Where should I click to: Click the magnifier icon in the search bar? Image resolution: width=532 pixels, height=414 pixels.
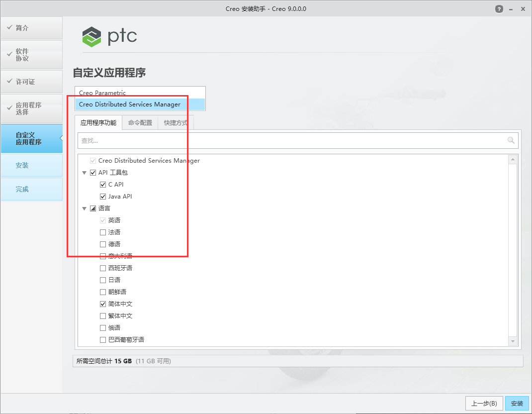point(511,140)
